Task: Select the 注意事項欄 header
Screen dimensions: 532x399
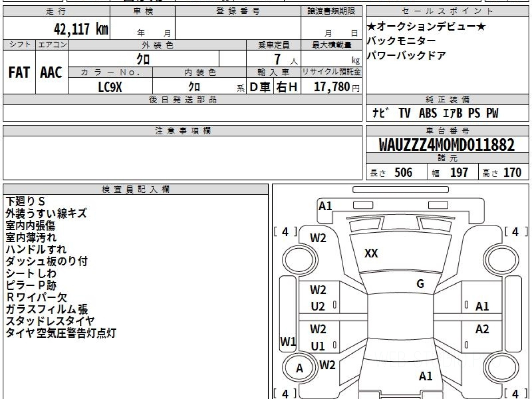Action: pyautogui.click(x=182, y=131)
